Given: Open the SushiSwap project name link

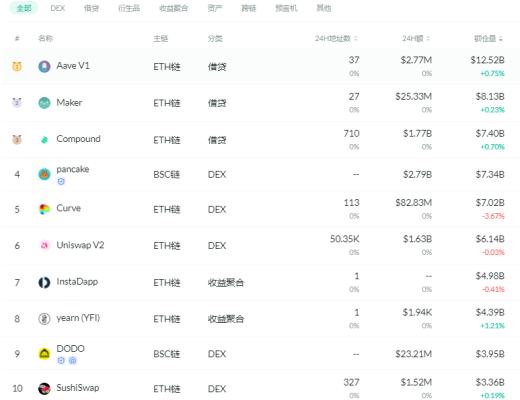Looking at the screenshot, I should pyautogui.click(x=78, y=388).
